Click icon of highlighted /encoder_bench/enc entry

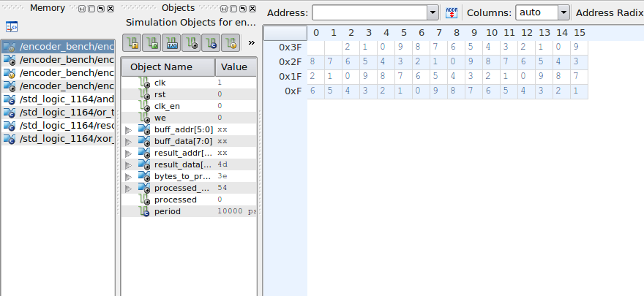[10, 47]
